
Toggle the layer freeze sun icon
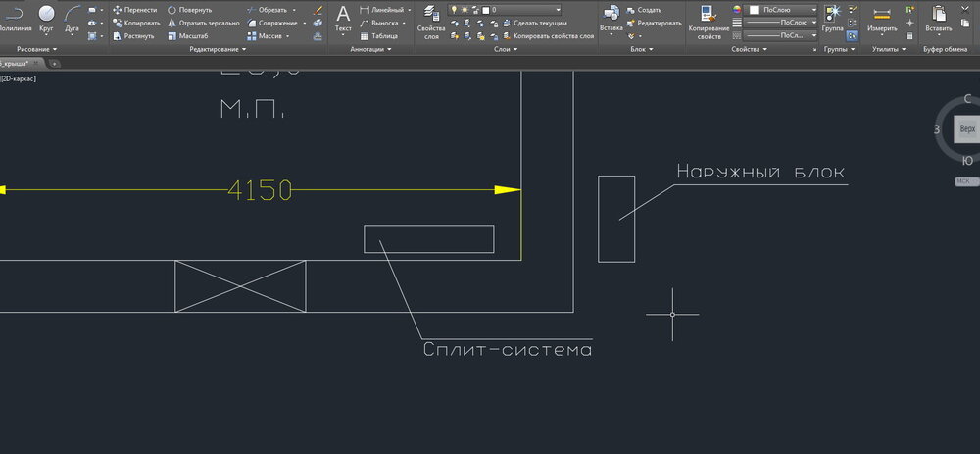[464, 9]
